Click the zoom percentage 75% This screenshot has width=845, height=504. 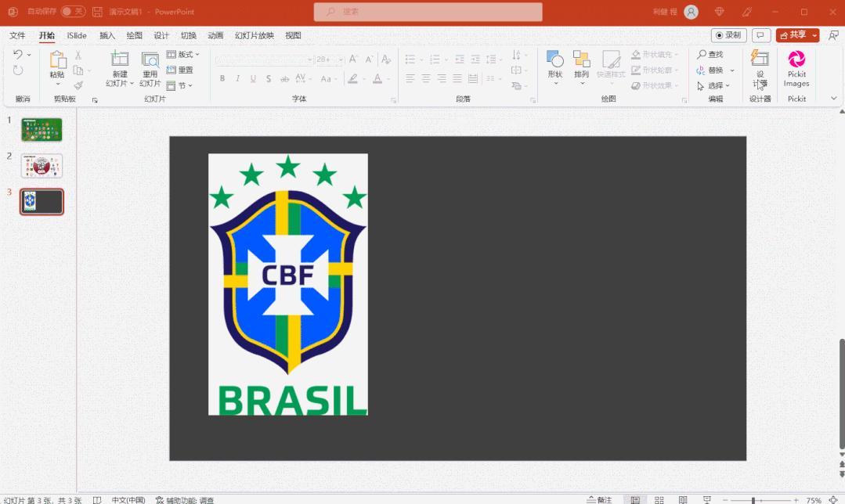tap(814, 500)
